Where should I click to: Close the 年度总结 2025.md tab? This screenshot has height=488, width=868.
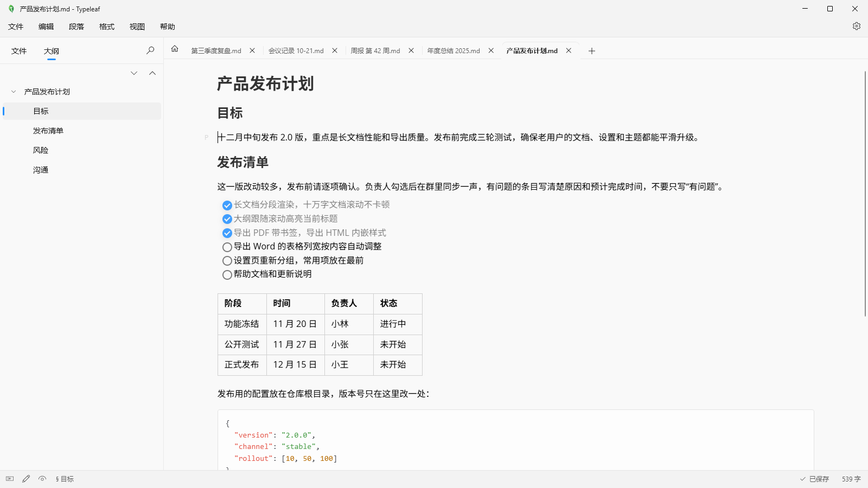(x=491, y=50)
